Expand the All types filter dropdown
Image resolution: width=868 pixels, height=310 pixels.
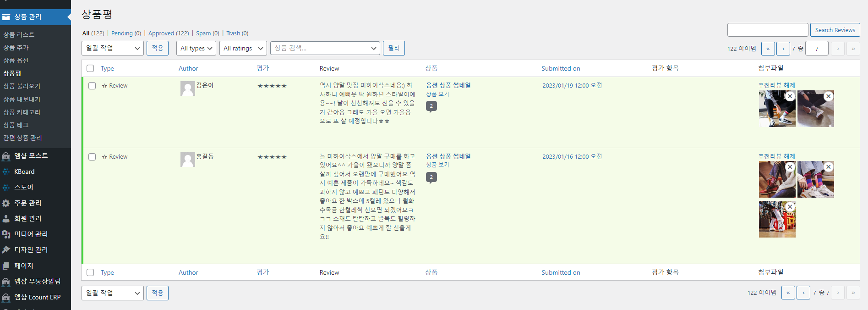[x=196, y=48]
